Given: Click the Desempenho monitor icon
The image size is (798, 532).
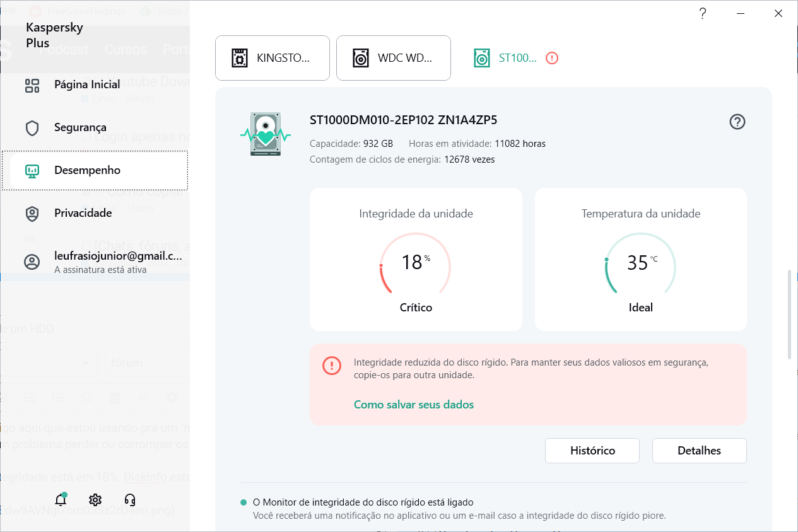Looking at the screenshot, I should (32, 171).
